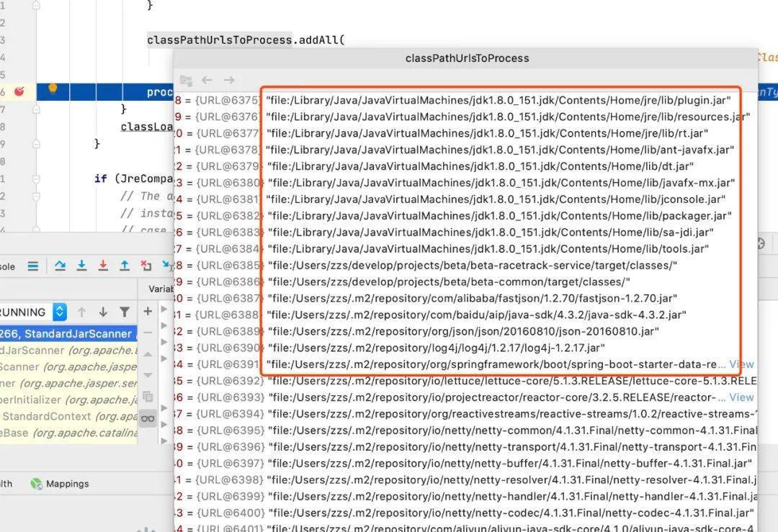Click the highlighted 'proc' execution line
Image resolution: width=778 pixels, height=532 pixels.
(160, 92)
